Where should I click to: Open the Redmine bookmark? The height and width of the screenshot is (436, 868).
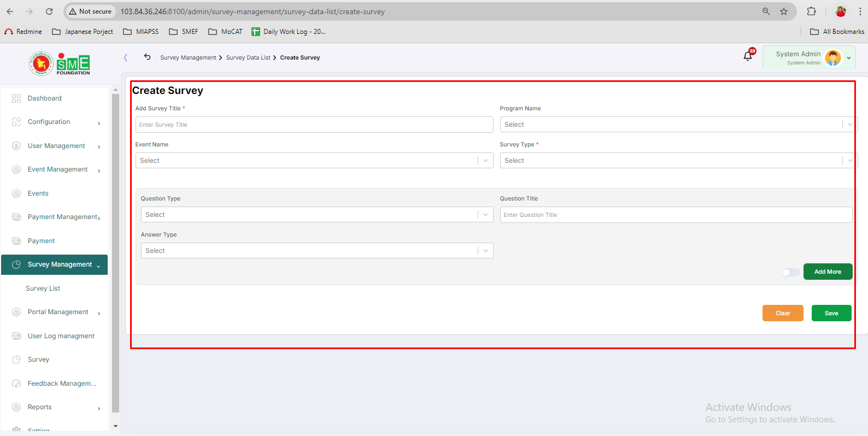23,32
